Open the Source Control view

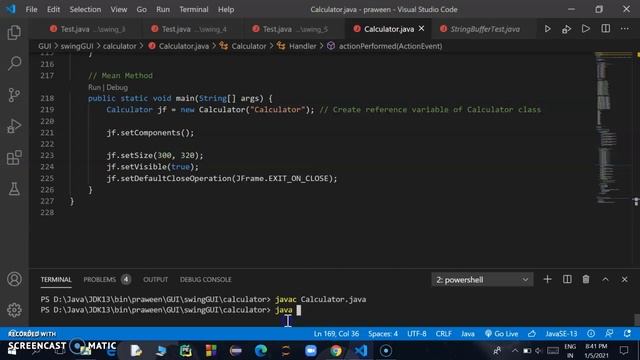pos(14,95)
